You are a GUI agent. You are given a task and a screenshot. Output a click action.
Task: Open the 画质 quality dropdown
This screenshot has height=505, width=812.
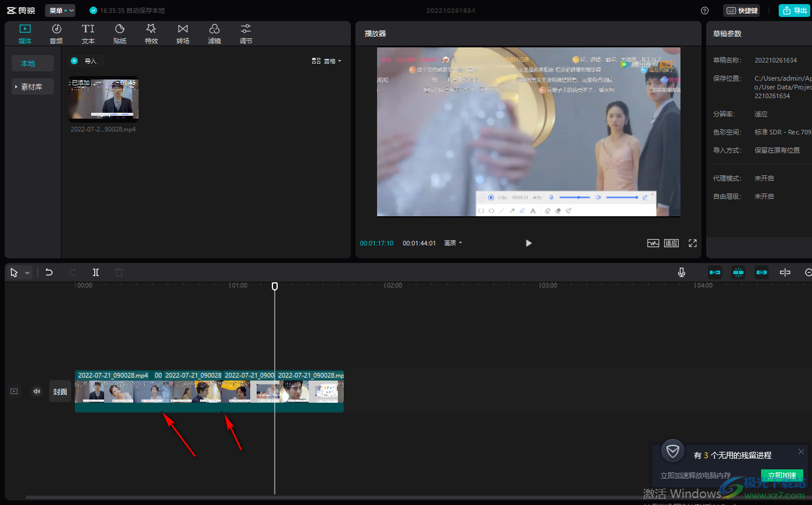click(x=452, y=243)
